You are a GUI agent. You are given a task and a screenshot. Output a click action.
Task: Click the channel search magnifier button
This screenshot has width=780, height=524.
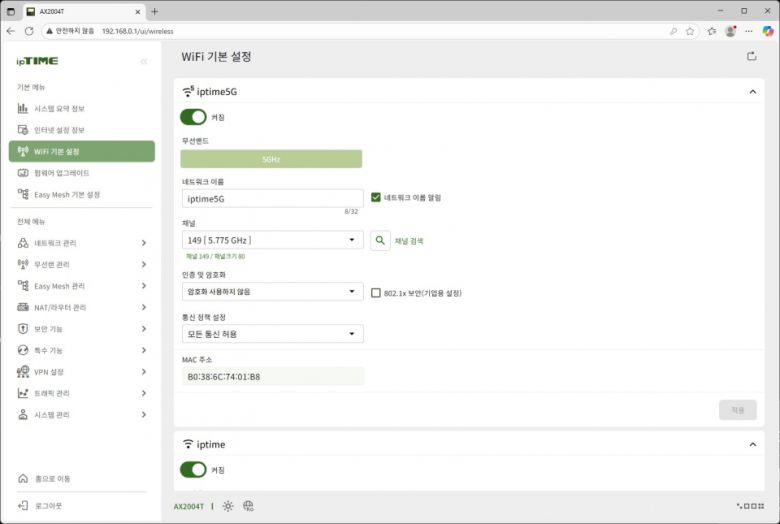[380, 240]
